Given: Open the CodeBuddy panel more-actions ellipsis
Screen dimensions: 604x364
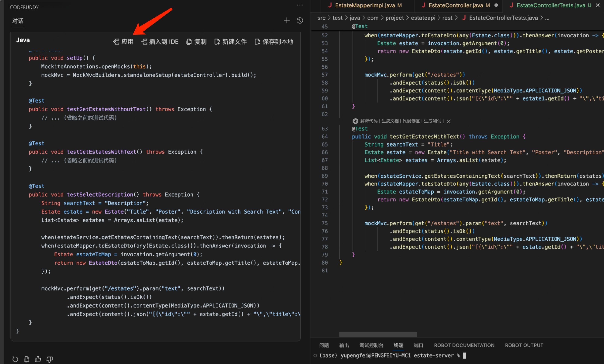Looking at the screenshot, I should click(300, 5).
